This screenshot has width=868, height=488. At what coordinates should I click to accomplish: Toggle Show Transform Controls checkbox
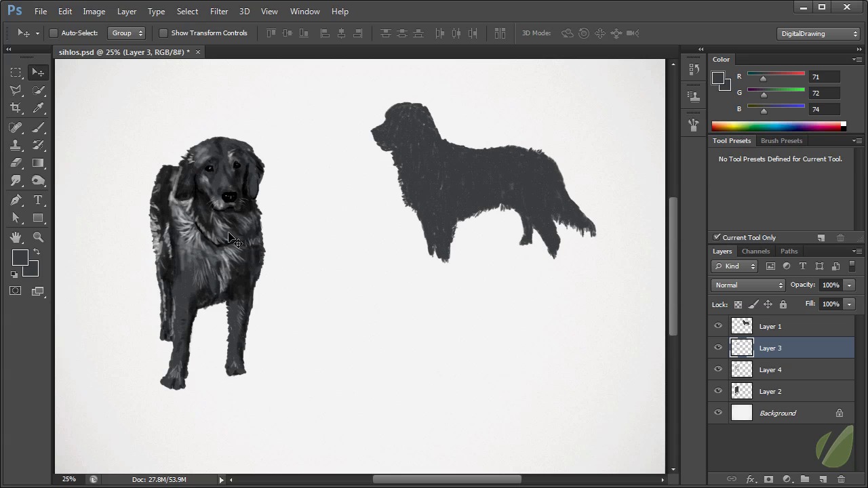(x=163, y=33)
